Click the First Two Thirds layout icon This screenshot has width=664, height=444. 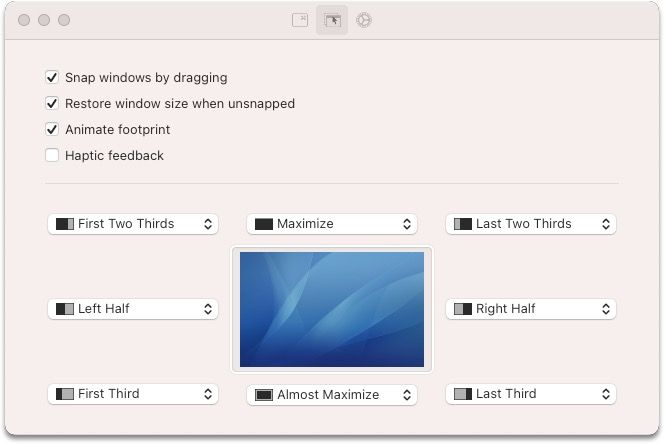click(x=65, y=224)
